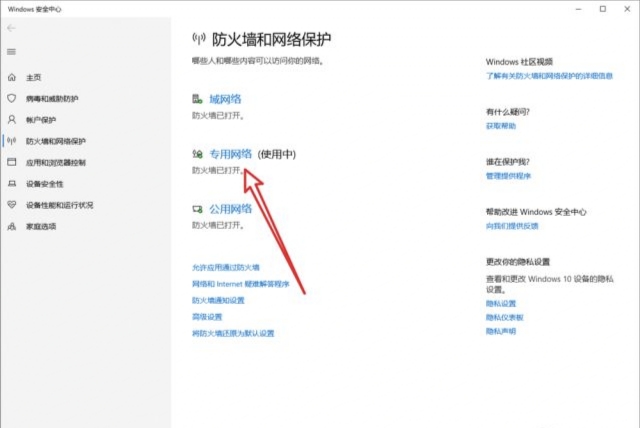Open the 专用网络 settings link
640x428 pixels.
[231, 154]
